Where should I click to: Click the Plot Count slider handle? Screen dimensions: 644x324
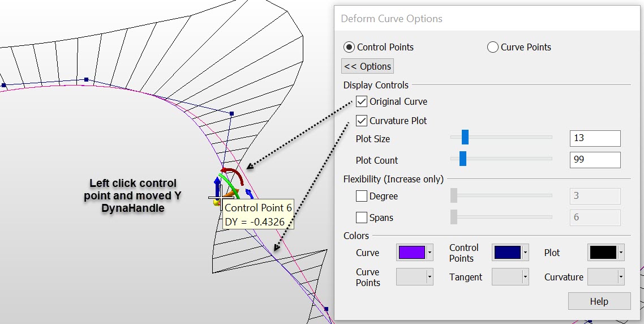[x=462, y=158]
